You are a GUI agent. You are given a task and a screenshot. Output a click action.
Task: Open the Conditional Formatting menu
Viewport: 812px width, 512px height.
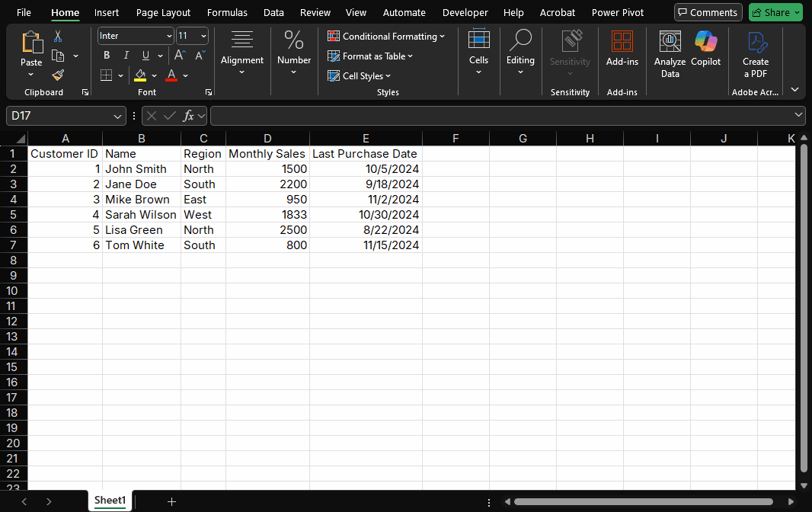pyautogui.click(x=386, y=36)
